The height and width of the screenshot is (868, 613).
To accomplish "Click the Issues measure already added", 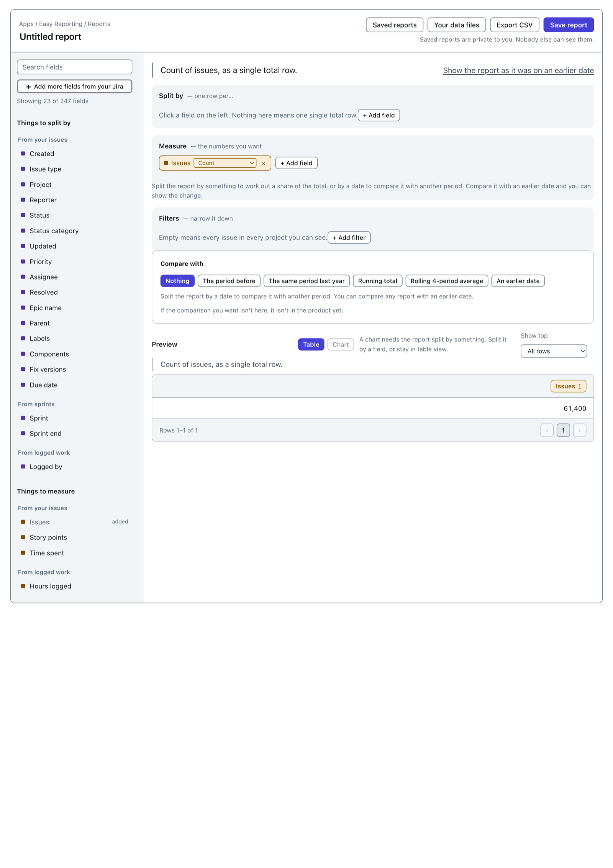I will pyautogui.click(x=74, y=522).
